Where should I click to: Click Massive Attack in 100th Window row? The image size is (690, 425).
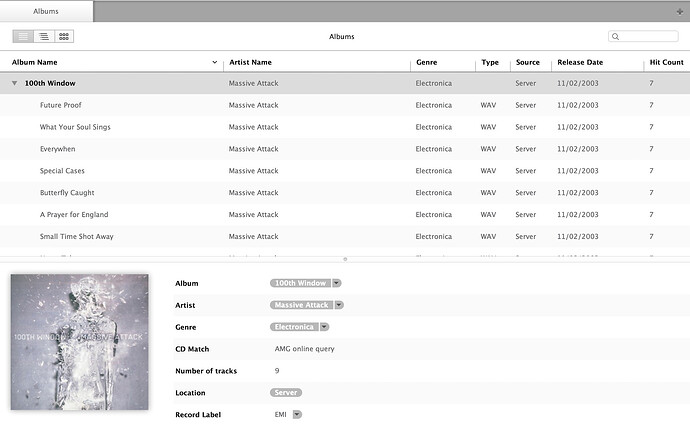tap(253, 83)
